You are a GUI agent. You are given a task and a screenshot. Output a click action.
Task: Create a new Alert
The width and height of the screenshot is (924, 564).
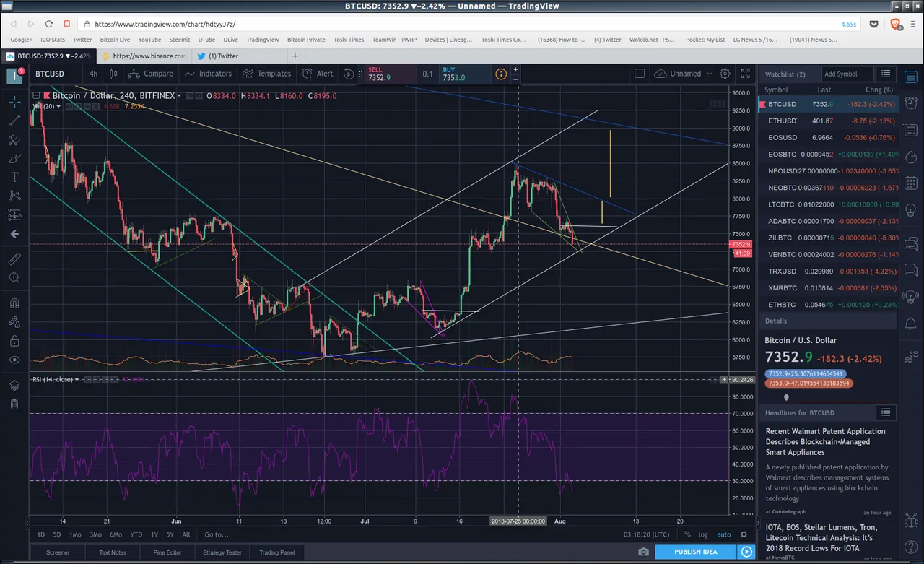[318, 74]
